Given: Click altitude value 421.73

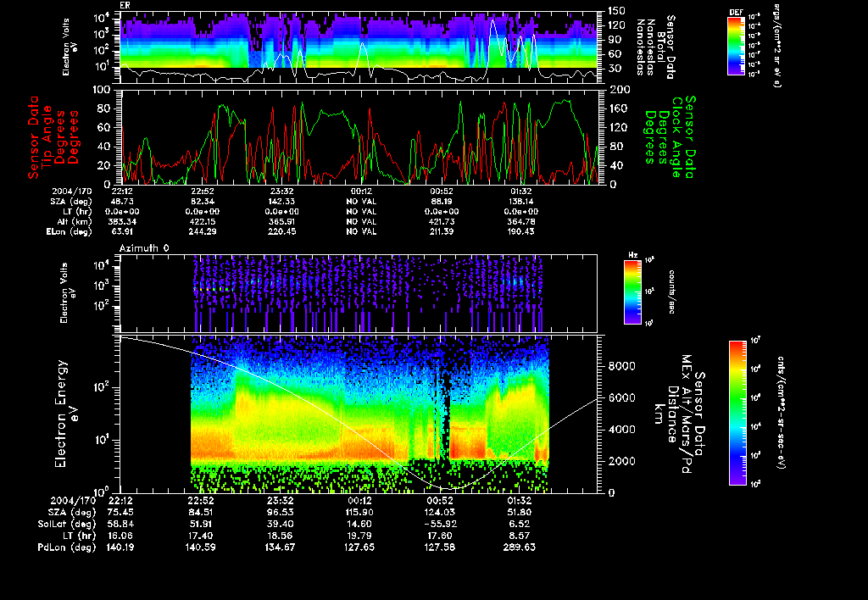Looking at the screenshot, I should (441, 221).
